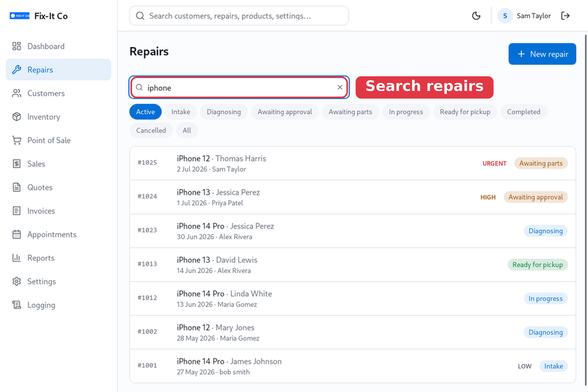Click the Point of Sale cart icon
The image size is (588, 392).
pos(17,140)
